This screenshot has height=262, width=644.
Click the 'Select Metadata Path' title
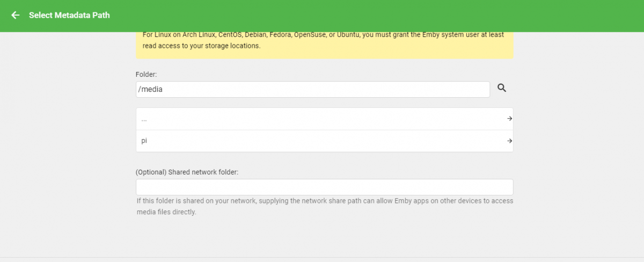pos(69,15)
